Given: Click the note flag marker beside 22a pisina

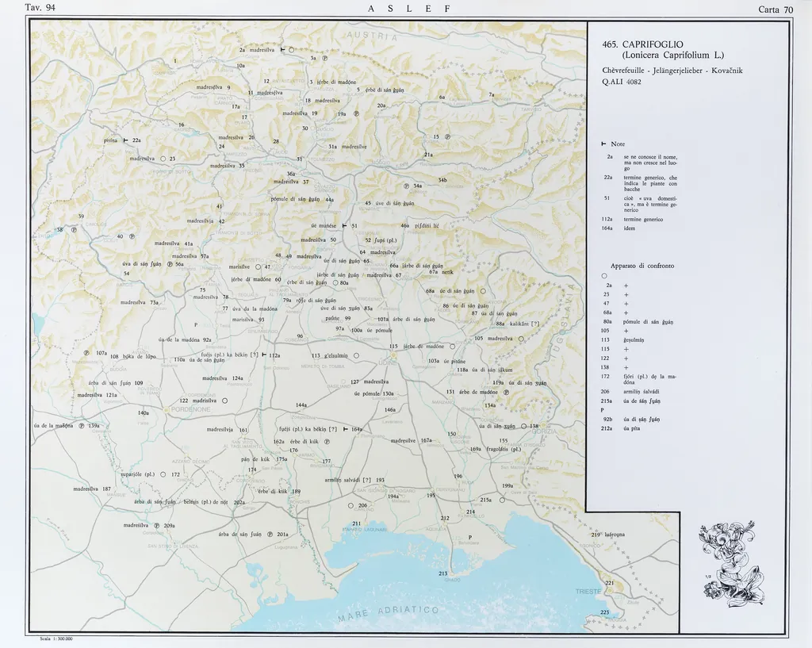Looking at the screenshot, I should click(x=124, y=140).
